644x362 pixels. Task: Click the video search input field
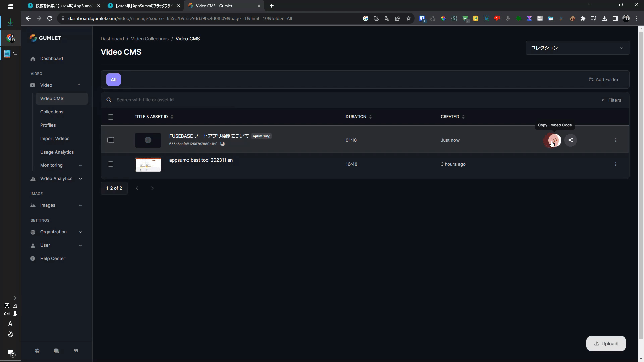(174, 100)
